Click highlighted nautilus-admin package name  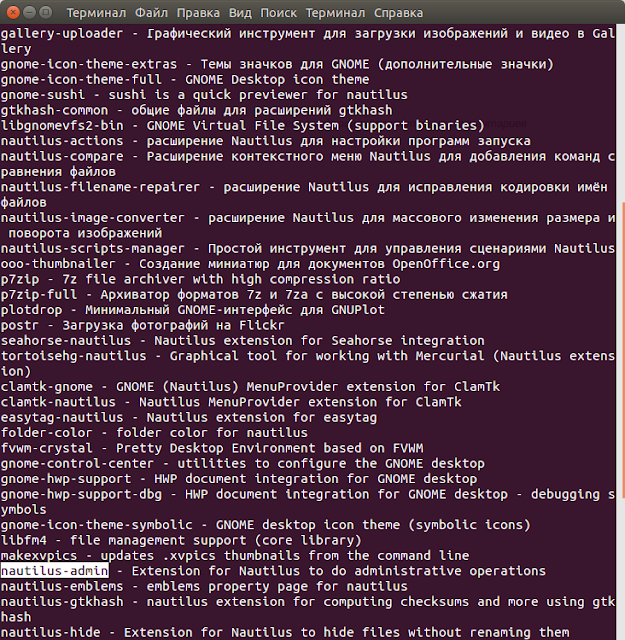(55, 571)
